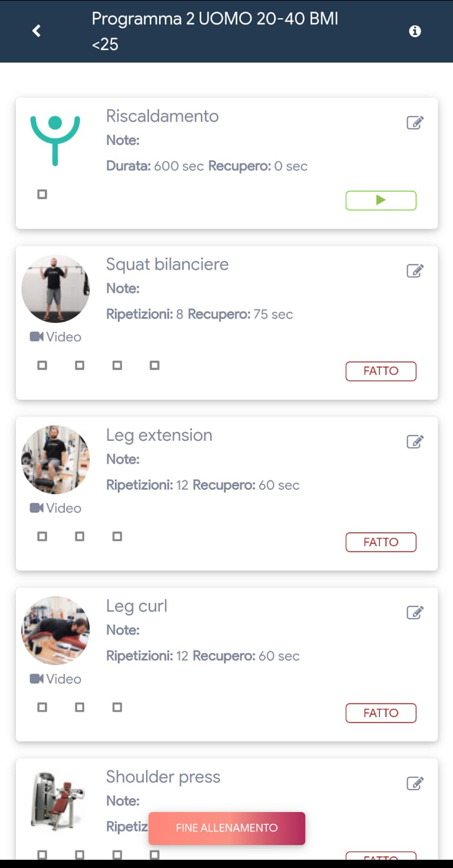Image resolution: width=453 pixels, height=868 pixels.
Task: Edit the Squat bilanciere exercise
Action: coord(415,270)
